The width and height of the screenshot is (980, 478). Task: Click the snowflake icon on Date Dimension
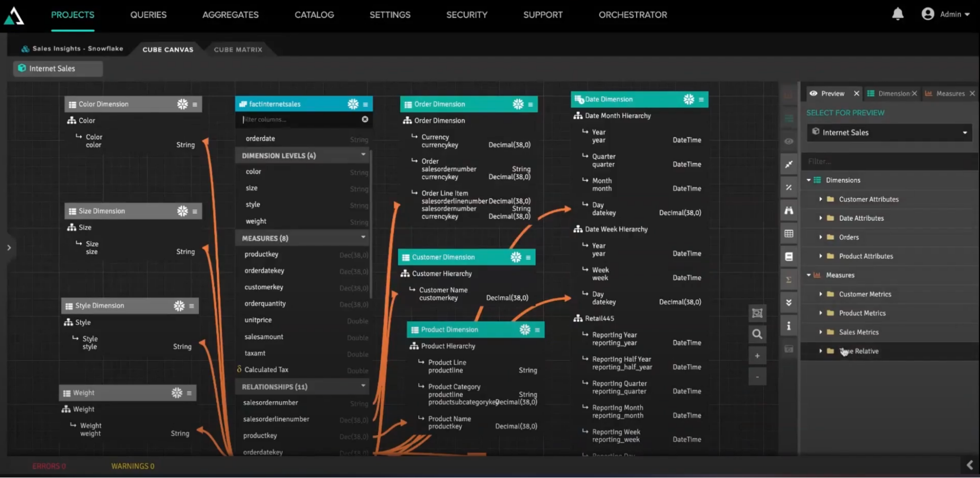pyautogui.click(x=688, y=100)
